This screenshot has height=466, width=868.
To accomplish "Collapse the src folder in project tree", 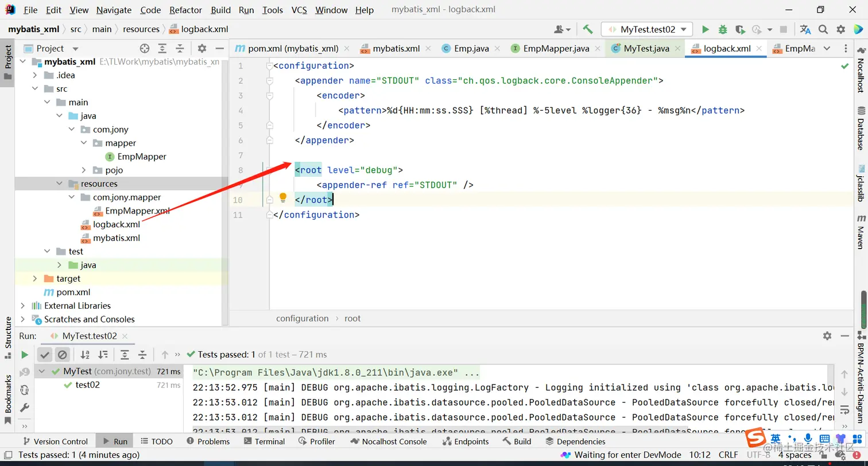I will pyautogui.click(x=35, y=89).
